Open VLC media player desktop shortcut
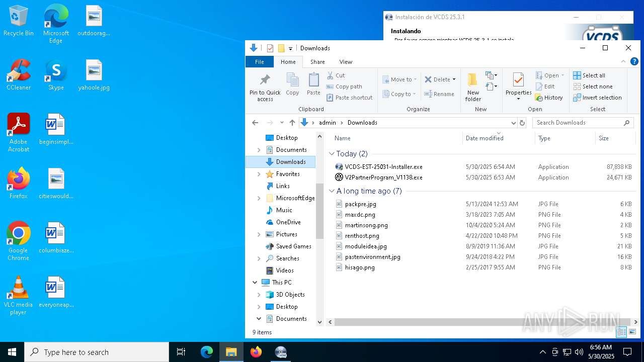 coord(19,296)
